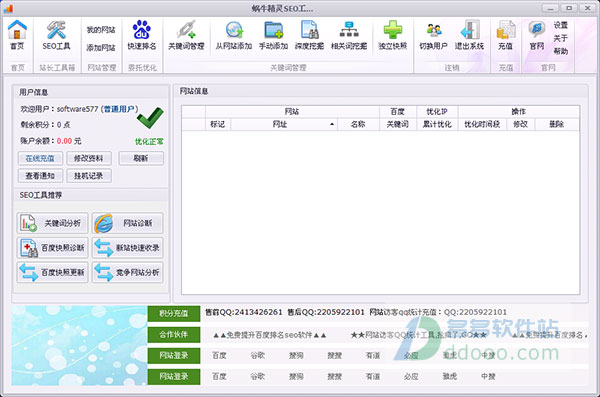Click the app icon in title bar

[8, 8]
